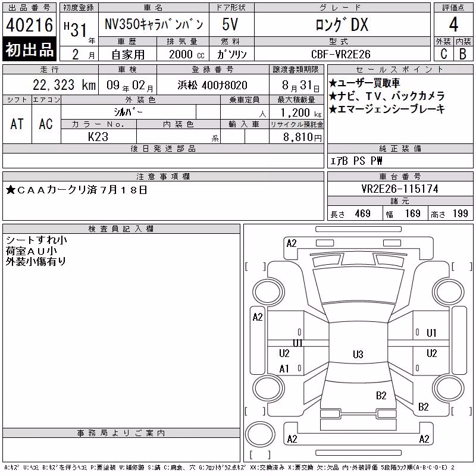Click the spare tire circle diagram
This screenshot has width=476, height=476.
pos(260,434)
